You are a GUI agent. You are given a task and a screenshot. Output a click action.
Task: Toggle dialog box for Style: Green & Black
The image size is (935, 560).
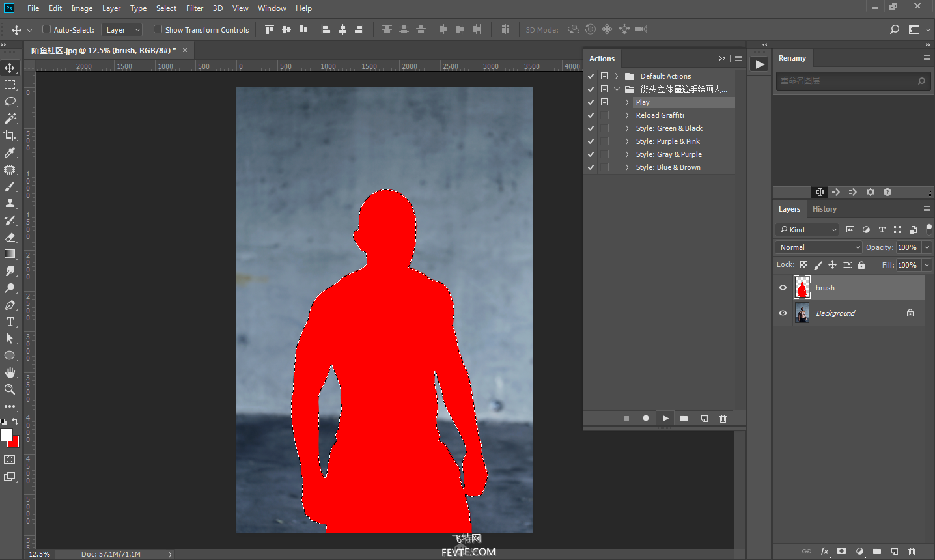coord(604,128)
